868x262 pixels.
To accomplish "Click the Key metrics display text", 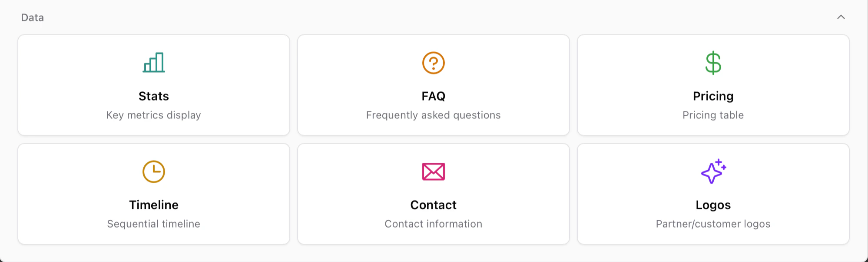I will click(154, 115).
